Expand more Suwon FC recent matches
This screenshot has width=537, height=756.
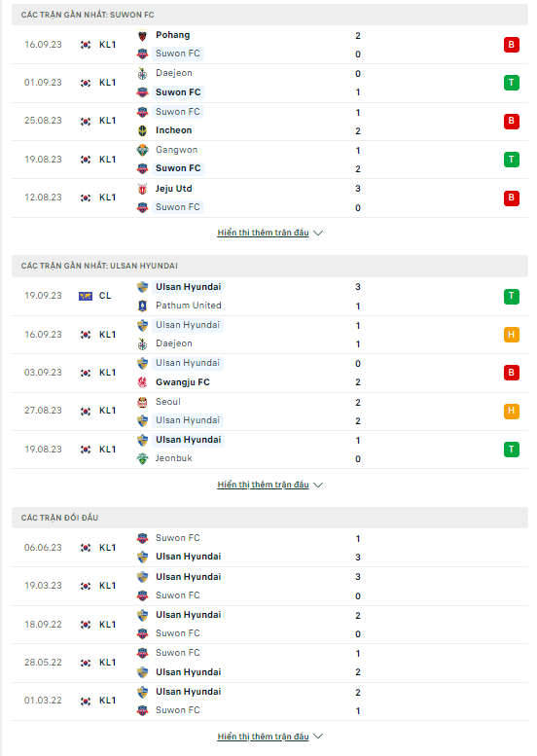[x=269, y=233]
